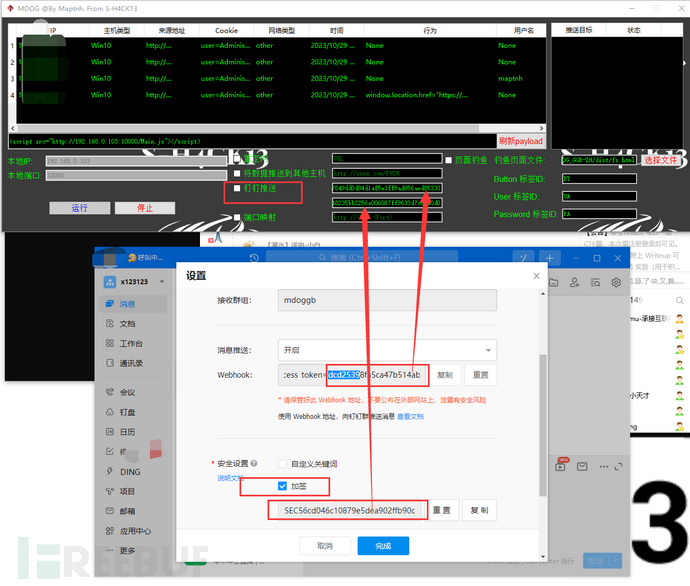690x586 pixels.
Task: Click the 选择文件 button
Action: [661, 160]
